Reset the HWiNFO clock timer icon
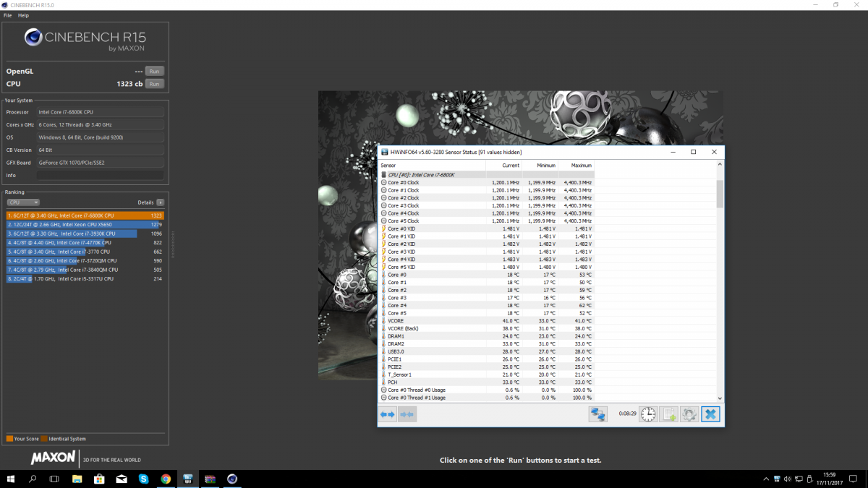This screenshot has height=488, width=868. 648,414
